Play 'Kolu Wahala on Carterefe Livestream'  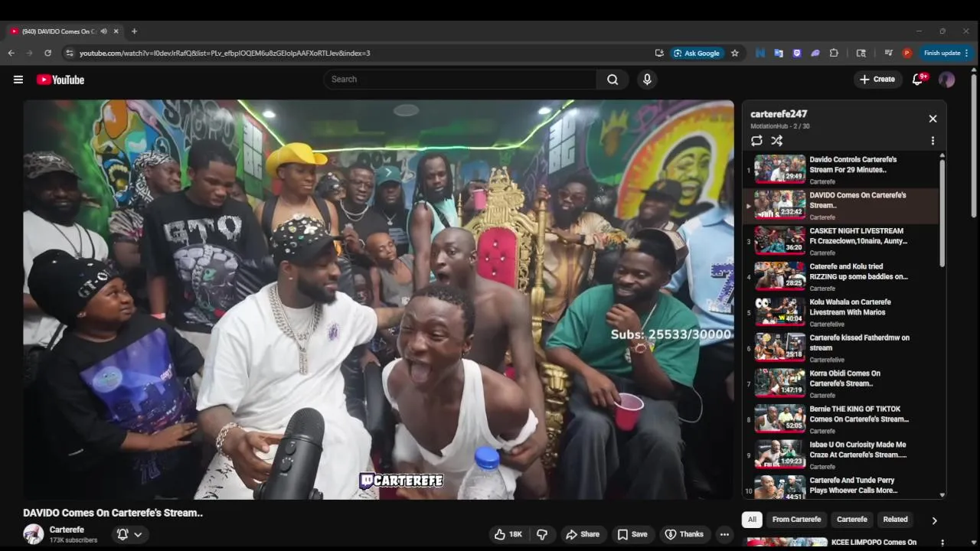click(840, 312)
